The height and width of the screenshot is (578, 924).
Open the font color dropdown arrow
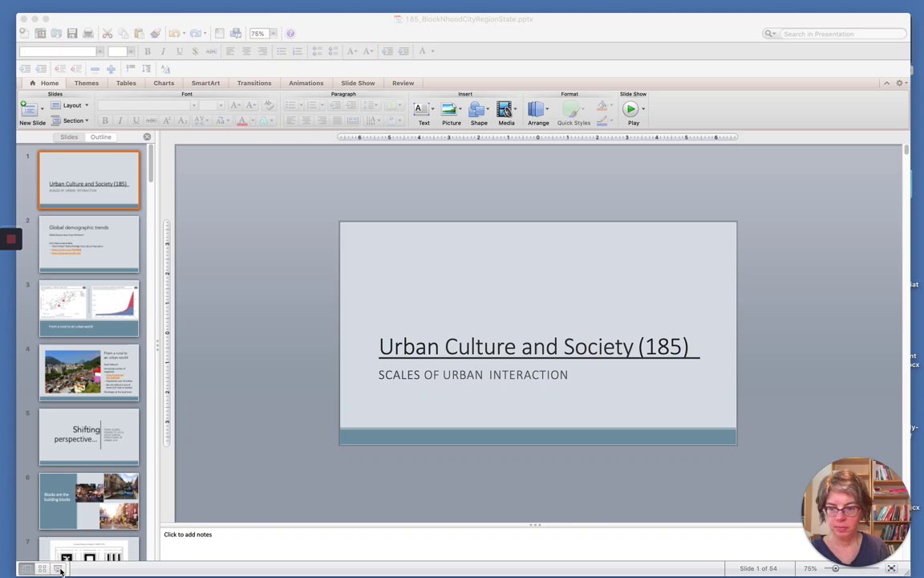coord(253,120)
